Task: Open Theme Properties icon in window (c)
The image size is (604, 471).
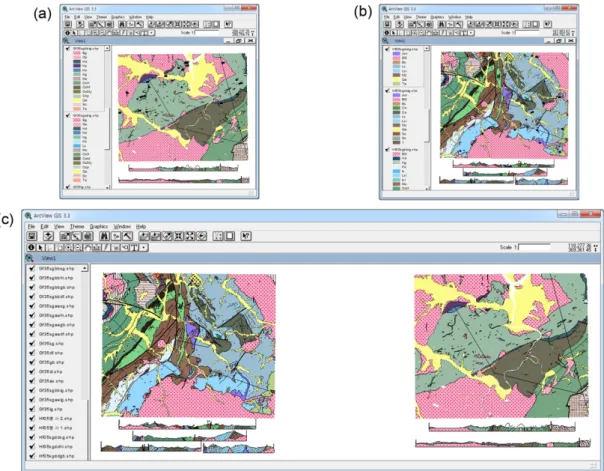Action: (65, 236)
